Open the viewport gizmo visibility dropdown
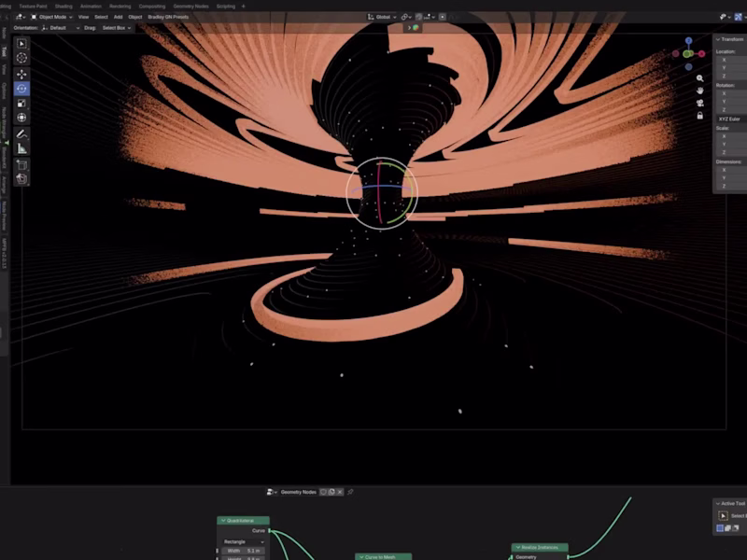This screenshot has width=747, height=560. tap(725, 17)
